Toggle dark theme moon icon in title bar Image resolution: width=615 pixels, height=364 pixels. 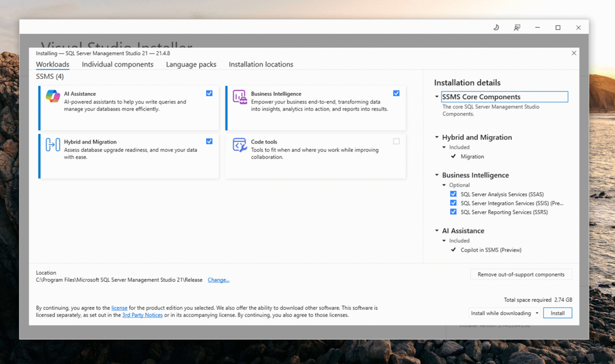click(x=496, y=27)
